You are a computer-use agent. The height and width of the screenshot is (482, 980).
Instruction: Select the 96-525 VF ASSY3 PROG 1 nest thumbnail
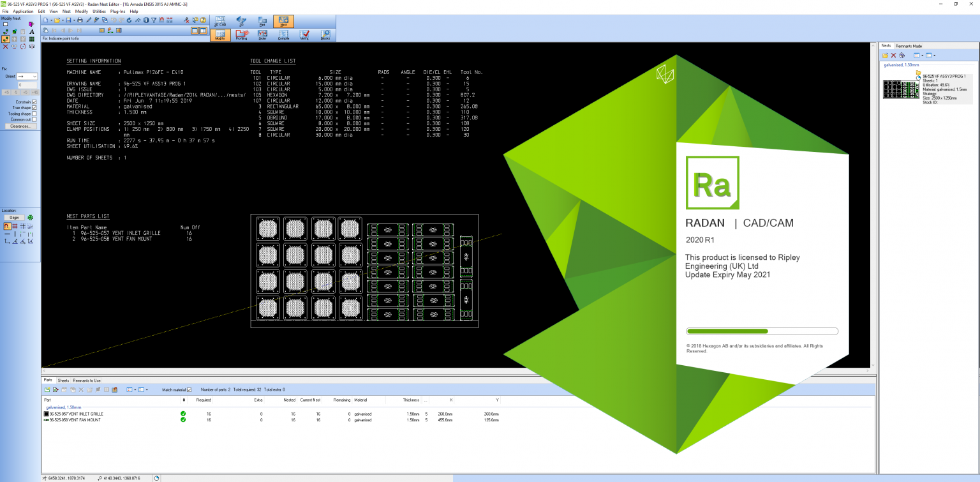pos(900,89)
